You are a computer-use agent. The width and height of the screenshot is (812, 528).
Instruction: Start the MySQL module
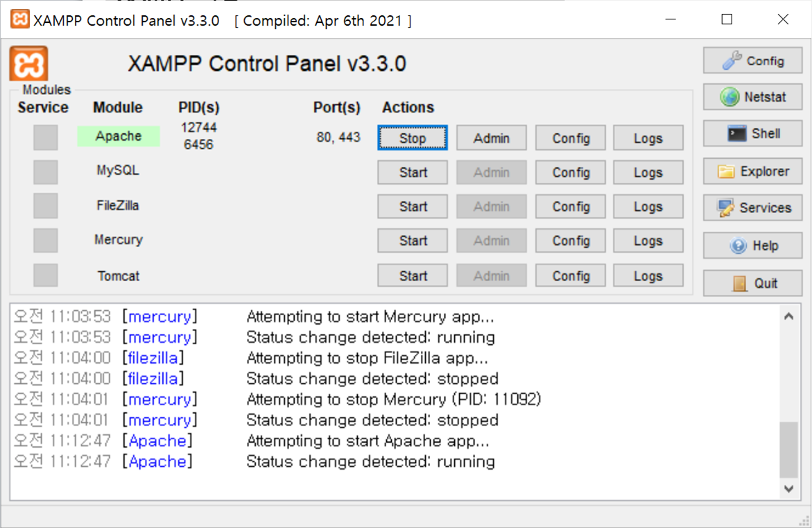coord(412,172)
